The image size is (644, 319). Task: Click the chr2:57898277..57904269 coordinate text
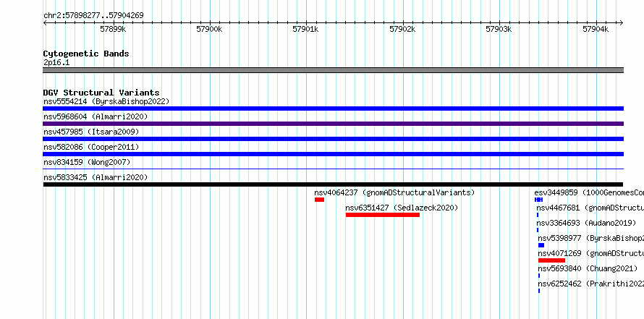click(93, 16)
